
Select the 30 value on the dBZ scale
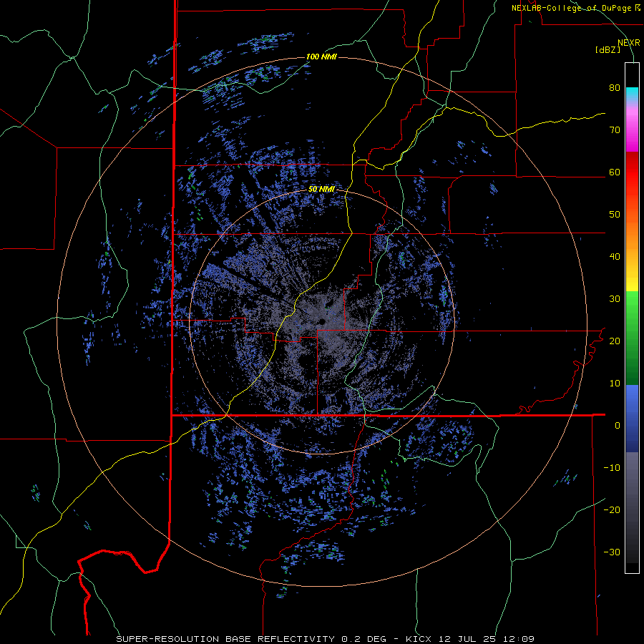[615, 299]
